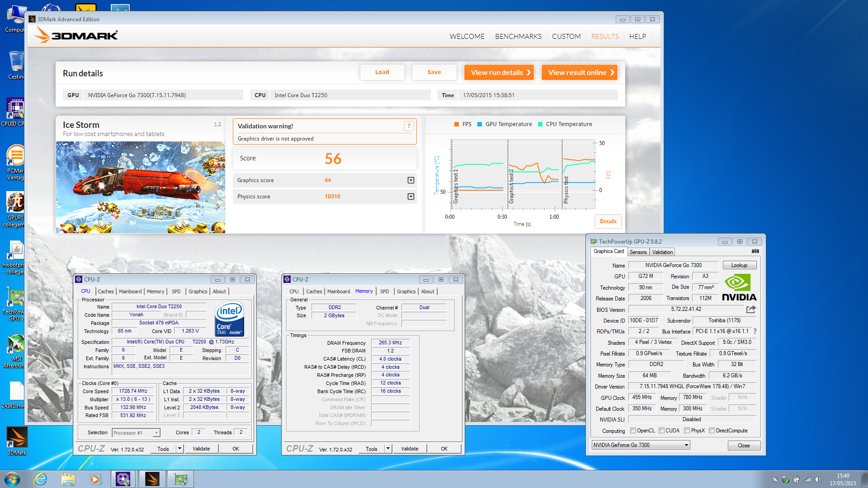Click Validate in the left CPU-Z window
868x488 pixels.
click(201, 449)
